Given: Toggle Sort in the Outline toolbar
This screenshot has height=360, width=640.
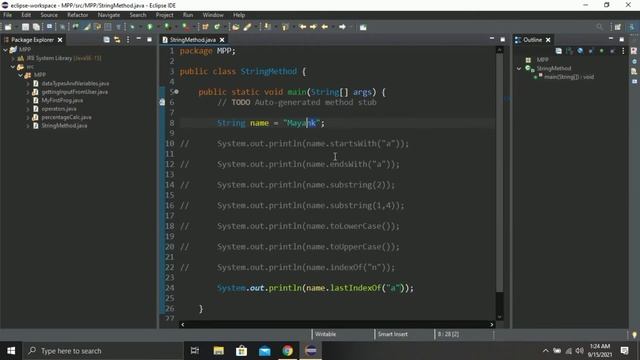Looking at the screenshot, I should [x=569, y=51].
